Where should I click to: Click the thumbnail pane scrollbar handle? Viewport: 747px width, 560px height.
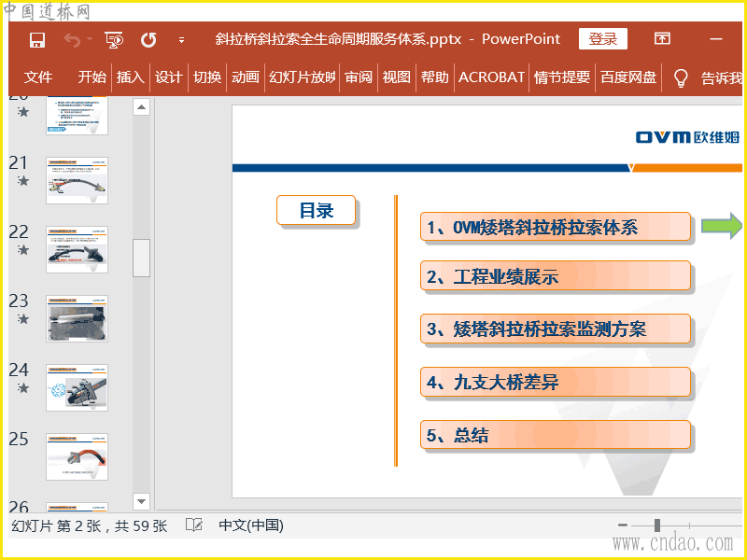coord(142,258)
